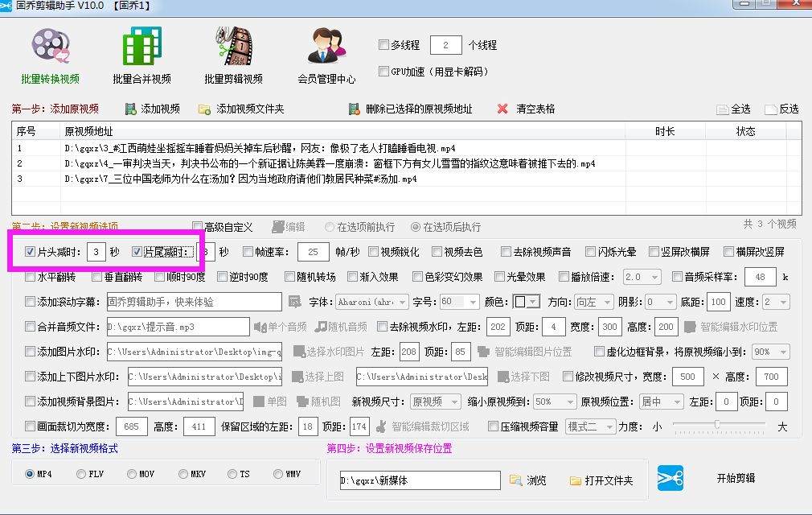
Task: Click the 随机音频 music icon
Action: 321,327
